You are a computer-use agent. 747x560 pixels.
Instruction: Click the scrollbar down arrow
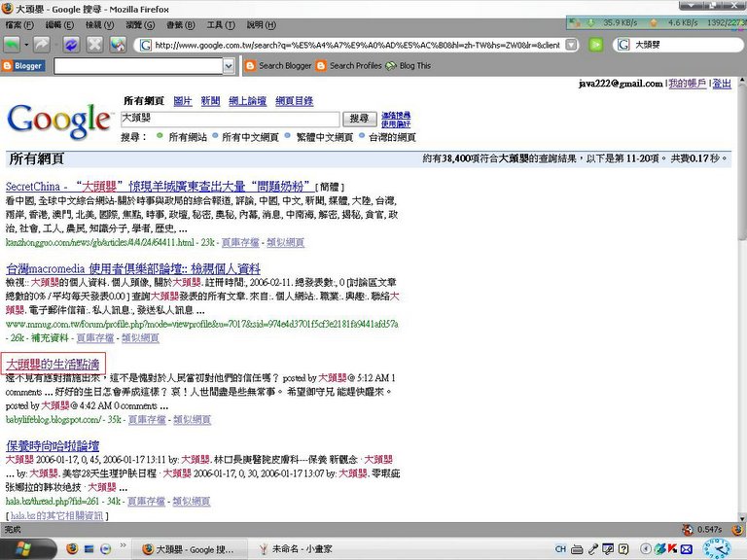point(742,518)
